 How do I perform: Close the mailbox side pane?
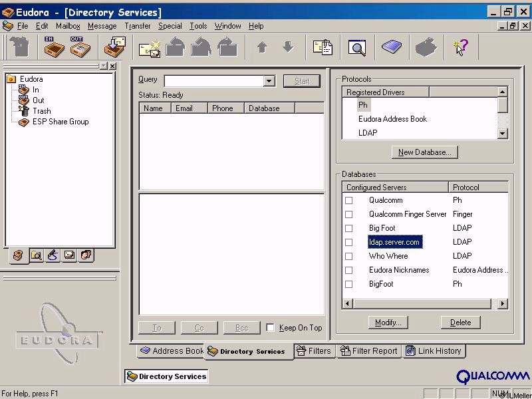pyautogui.click(x=112, y=66)
